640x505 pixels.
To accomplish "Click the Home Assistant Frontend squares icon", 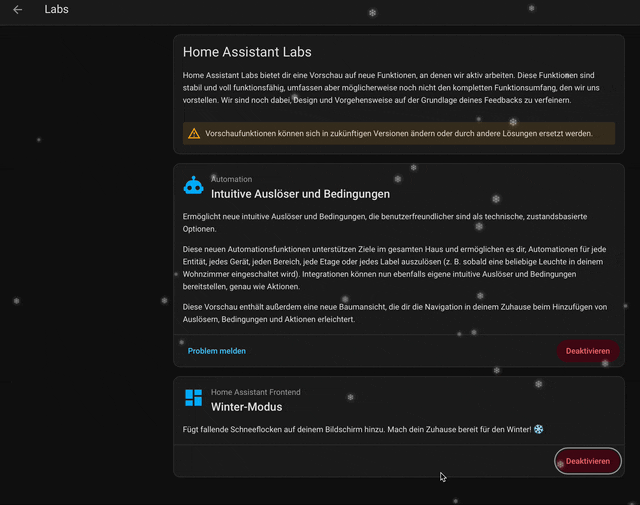I will click(193, 399).
